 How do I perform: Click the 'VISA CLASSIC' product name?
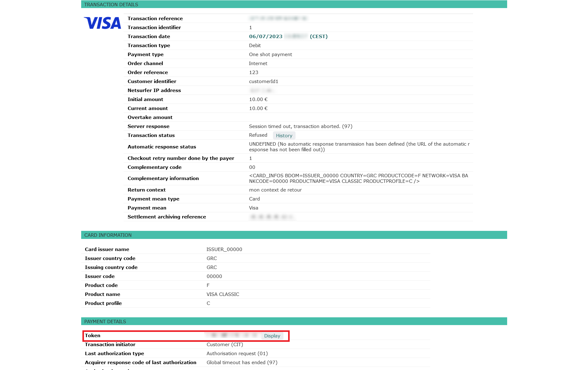point(223,294)
